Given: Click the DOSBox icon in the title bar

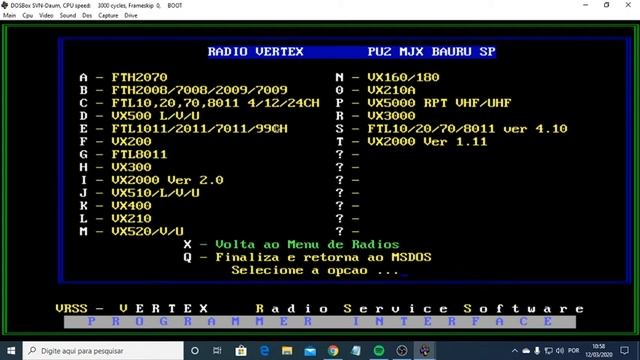Looking at the screenshot, I should pos(4,5).
